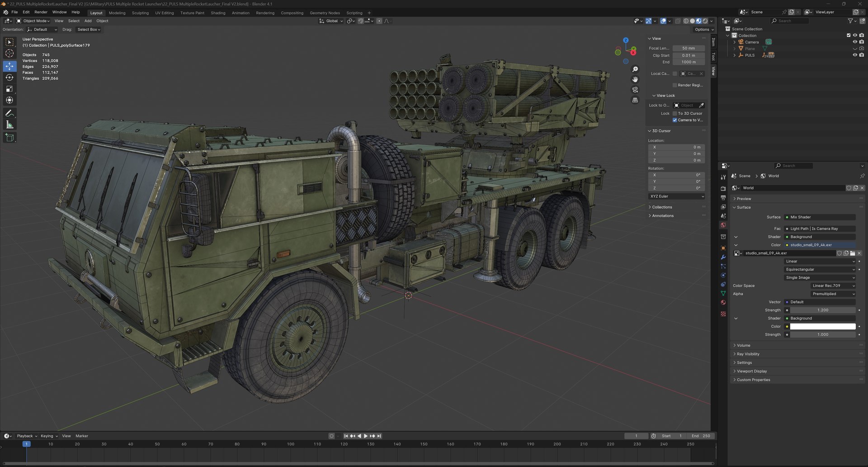Open the Playback menu in timeline
The width and height of the screenshot is (868, 467).
[x=27, y=436]
